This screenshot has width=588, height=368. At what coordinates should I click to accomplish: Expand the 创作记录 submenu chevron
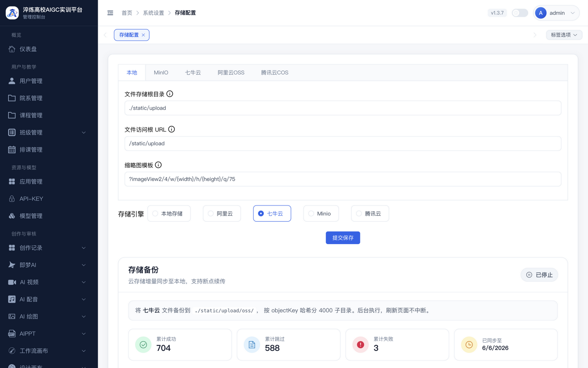tap(84, 248)
